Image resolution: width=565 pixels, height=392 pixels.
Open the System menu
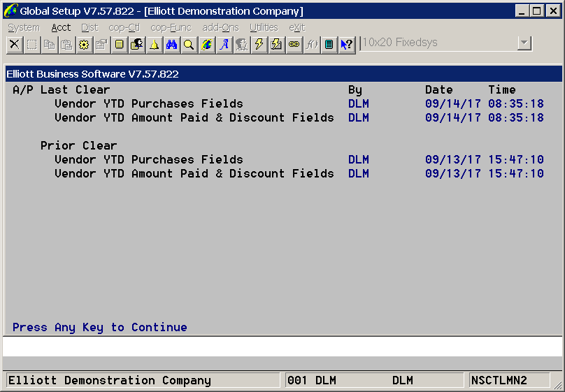point(24,27)
